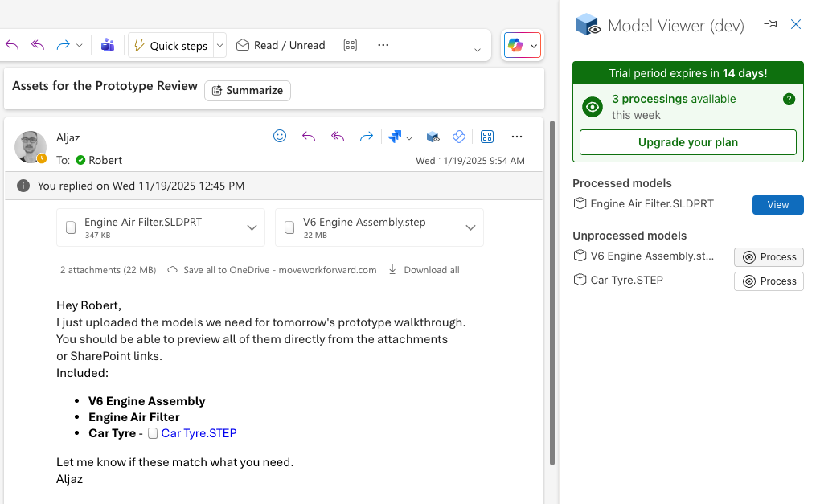Pin the Model Viewer side panel

771,25
